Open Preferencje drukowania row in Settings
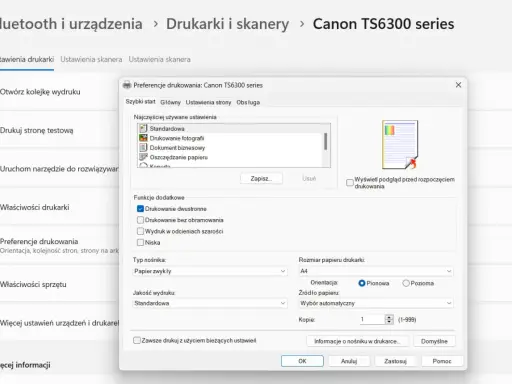This screenshot has height=384, width=512. point(59,246)
